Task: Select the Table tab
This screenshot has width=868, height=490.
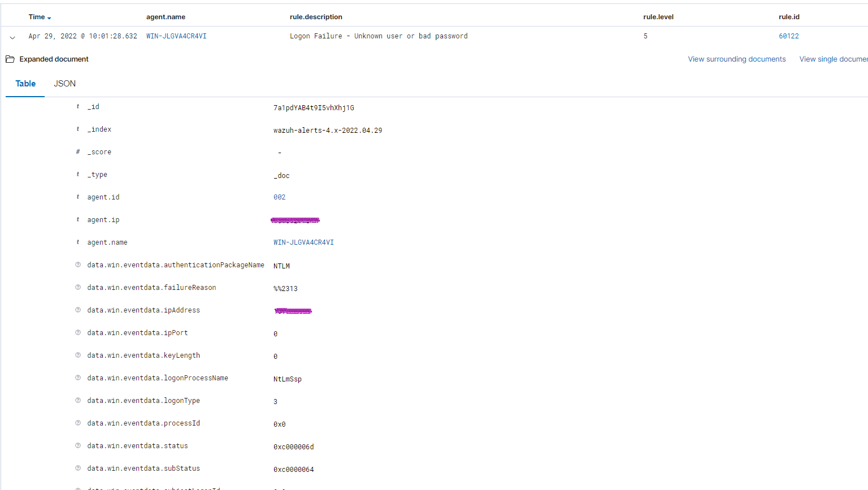Action: click(25, 83)
